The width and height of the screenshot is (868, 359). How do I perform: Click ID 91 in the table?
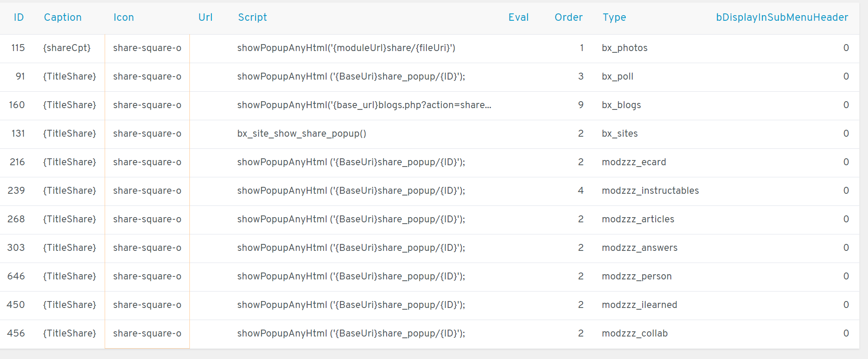[x=20, y=77]
